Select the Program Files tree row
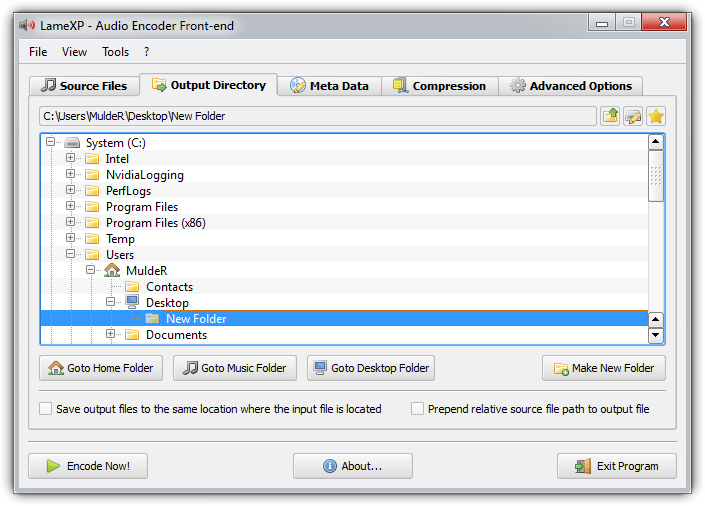 point(344,206)
